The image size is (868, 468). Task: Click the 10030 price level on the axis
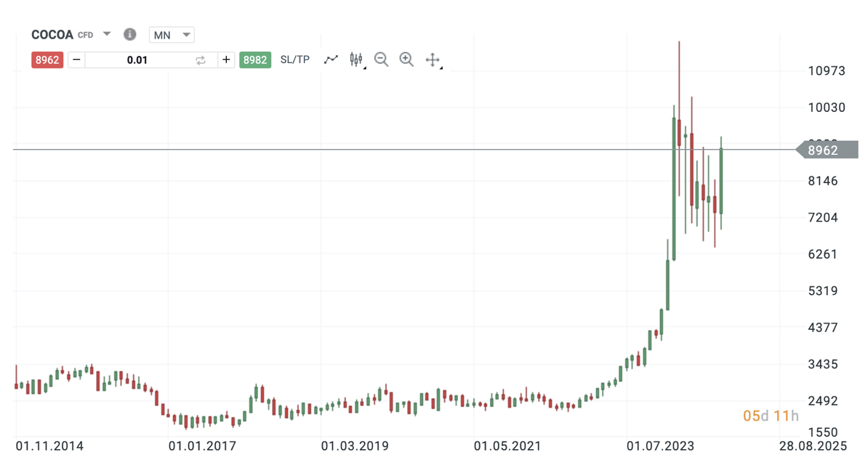827,108
